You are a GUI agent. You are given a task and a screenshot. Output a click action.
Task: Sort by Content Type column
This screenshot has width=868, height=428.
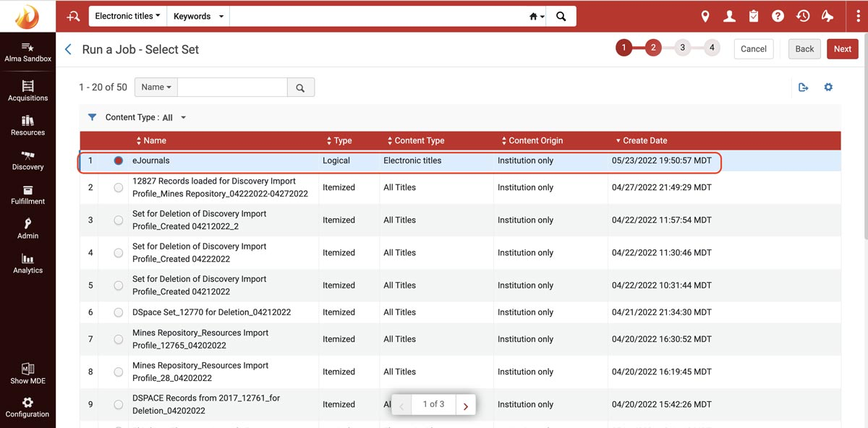coord(415,140)
